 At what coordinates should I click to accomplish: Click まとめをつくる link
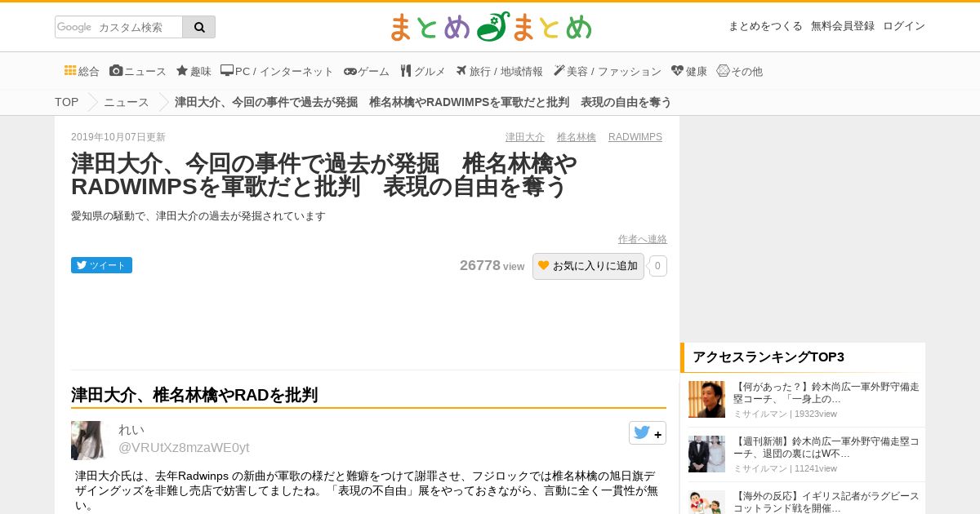coord(765,26)
